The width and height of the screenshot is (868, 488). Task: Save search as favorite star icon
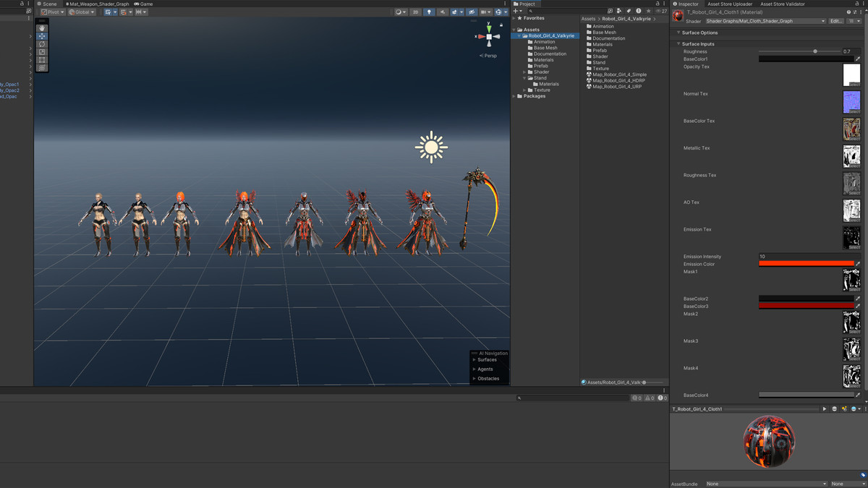tap(648, 12)
